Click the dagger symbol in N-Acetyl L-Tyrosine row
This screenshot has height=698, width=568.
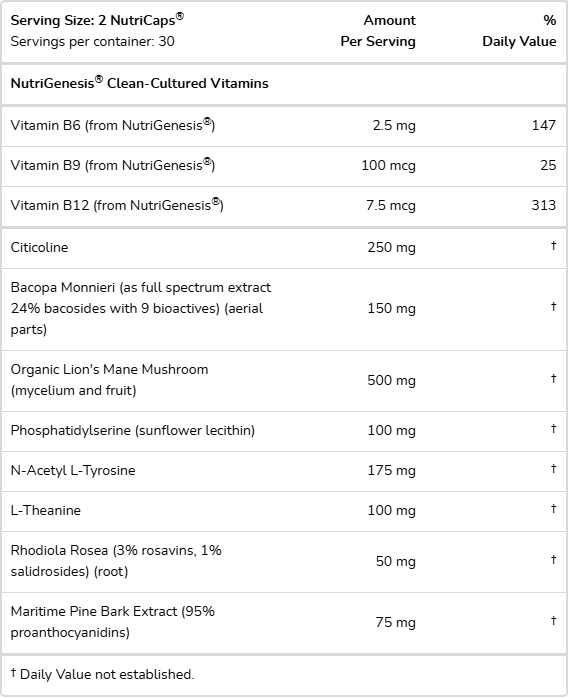click(553, 468)
